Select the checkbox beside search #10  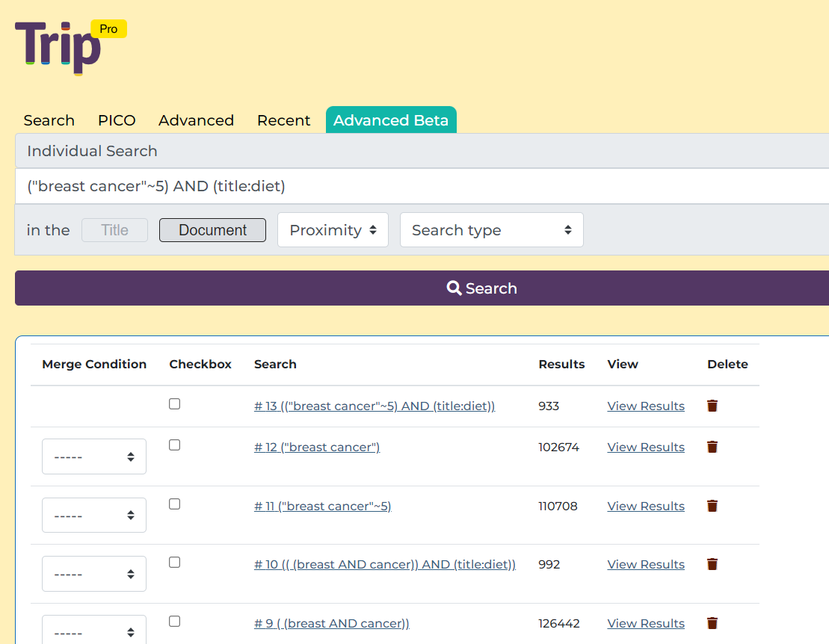(x=174, y=562)
